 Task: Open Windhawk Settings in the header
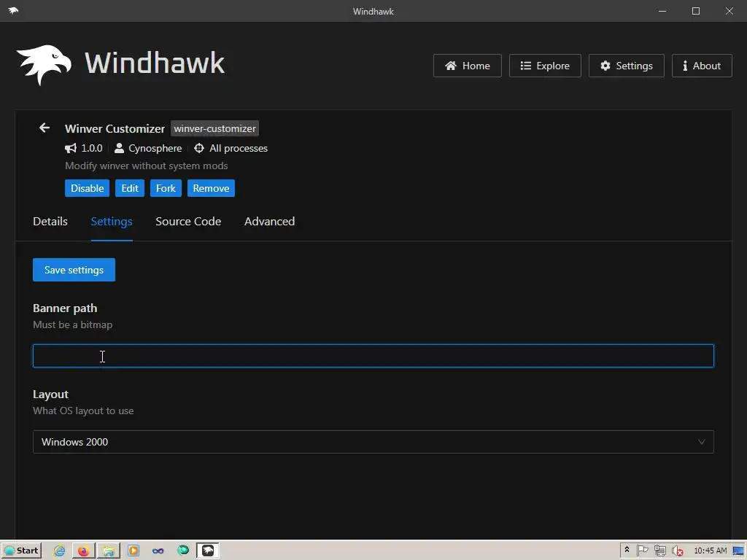point(627,66)
